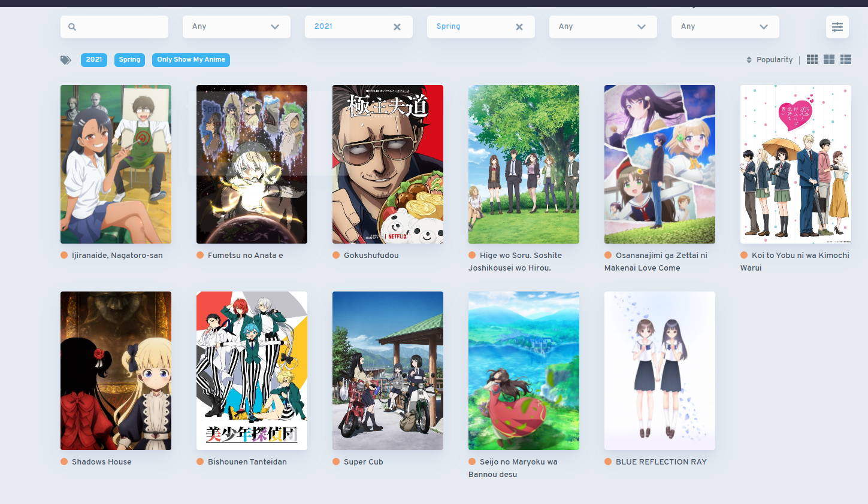Image resolution: width=868 pixels, height=504 pixels.
Task: Click the status dot for Fumetsu no Anata e
Action: [200, 255]
